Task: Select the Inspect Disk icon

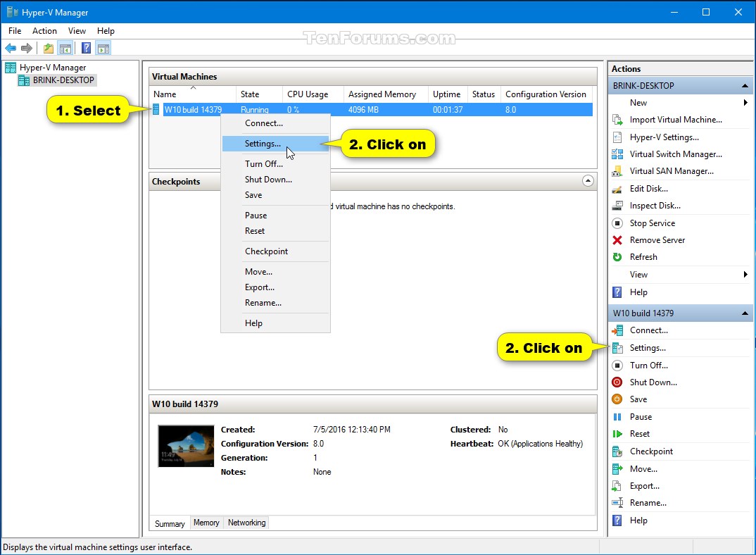Action: [617, 205]
